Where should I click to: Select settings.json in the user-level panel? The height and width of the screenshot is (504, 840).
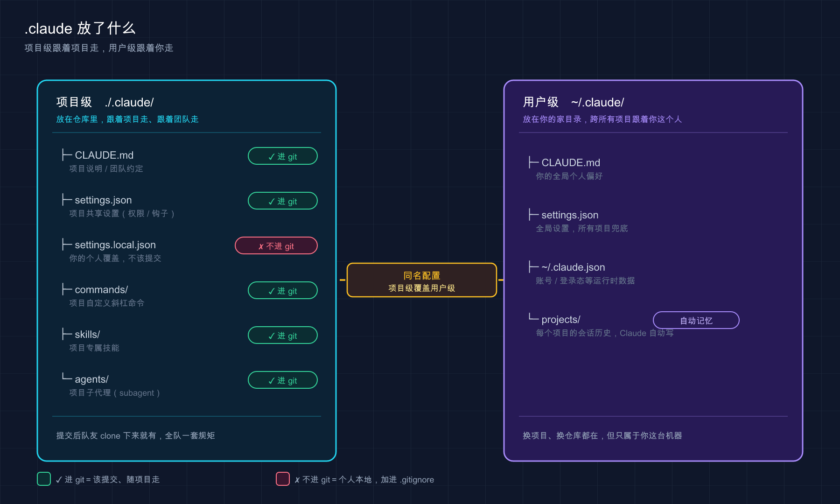coord(570,215)
